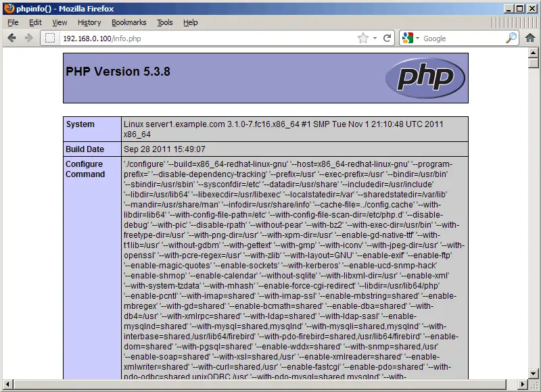Open the History menu

click(89, 22)
